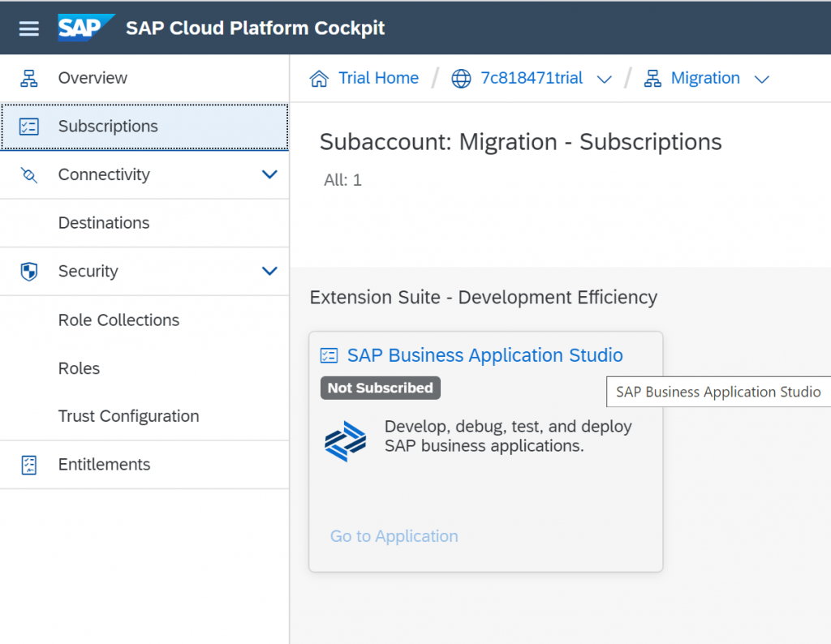Click the Trial Home house icon
Image resolution: width=831 pixels, height=644 pixels.
coord(319,79)
